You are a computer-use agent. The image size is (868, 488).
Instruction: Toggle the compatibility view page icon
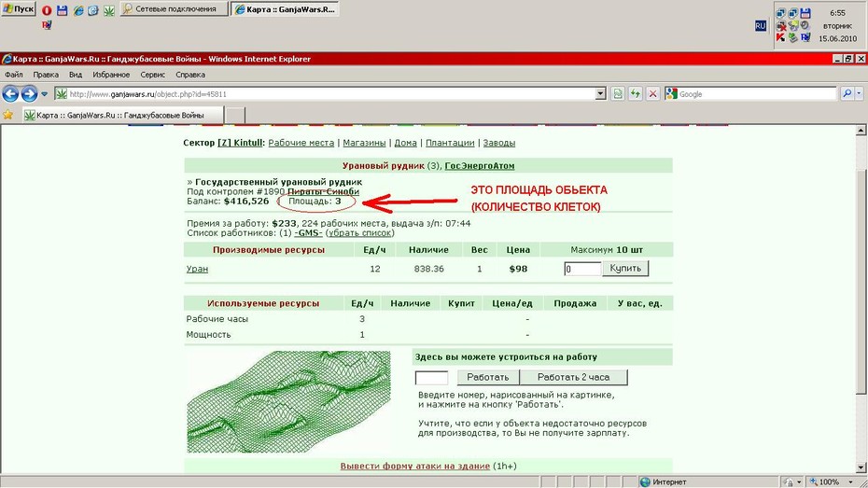point(618,94)
